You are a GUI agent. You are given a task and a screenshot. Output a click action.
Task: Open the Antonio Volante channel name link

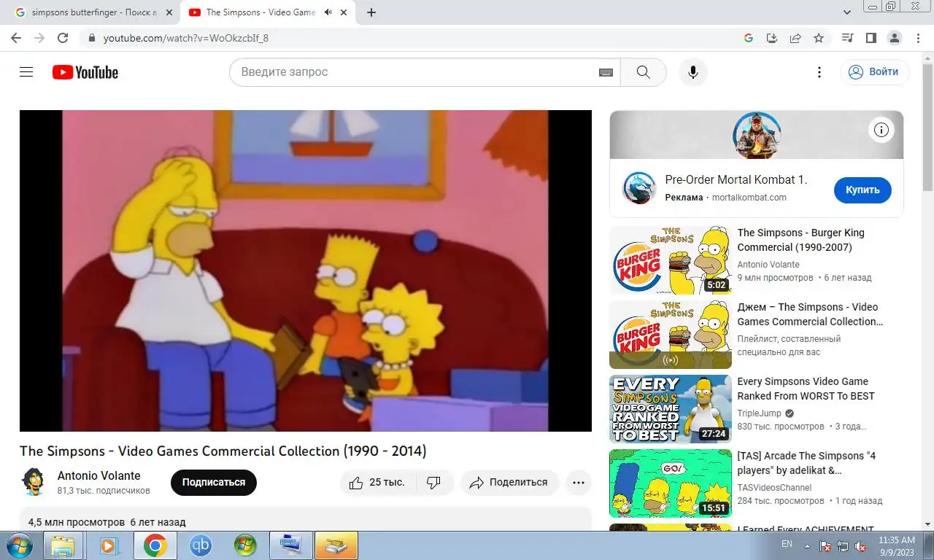click(99, 475)
